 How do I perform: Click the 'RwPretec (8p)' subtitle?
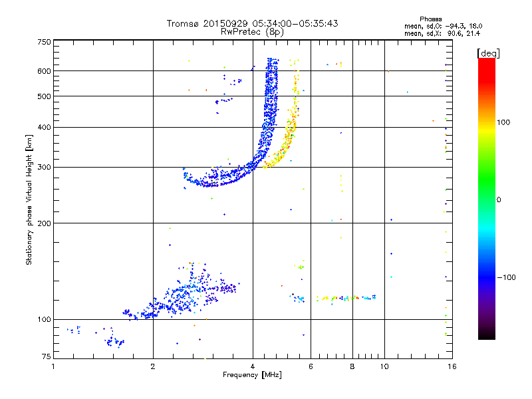click(x=252, y=32)
